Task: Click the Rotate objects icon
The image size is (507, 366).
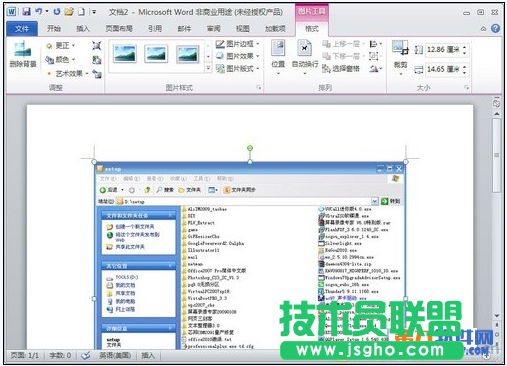Action: coord(375,69)
